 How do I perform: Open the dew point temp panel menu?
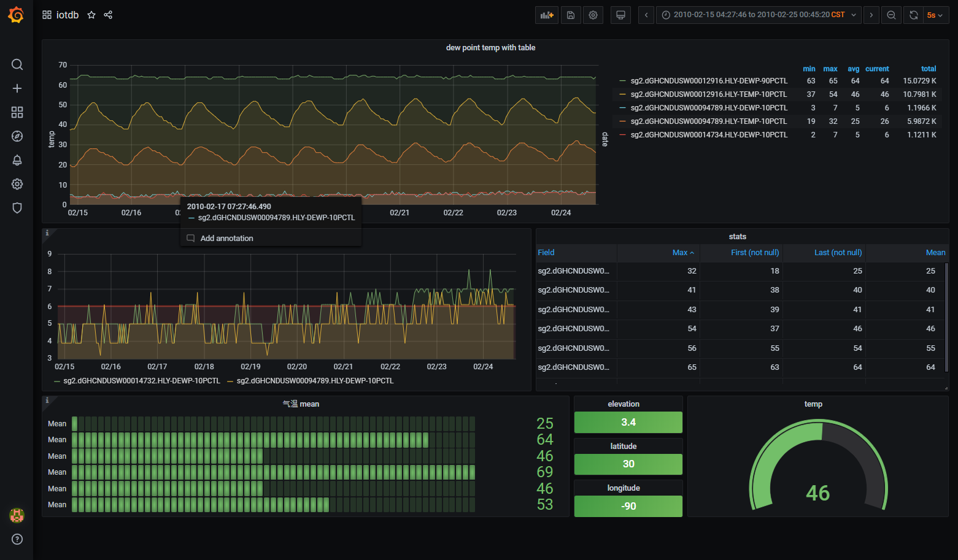tap(490, 47)
